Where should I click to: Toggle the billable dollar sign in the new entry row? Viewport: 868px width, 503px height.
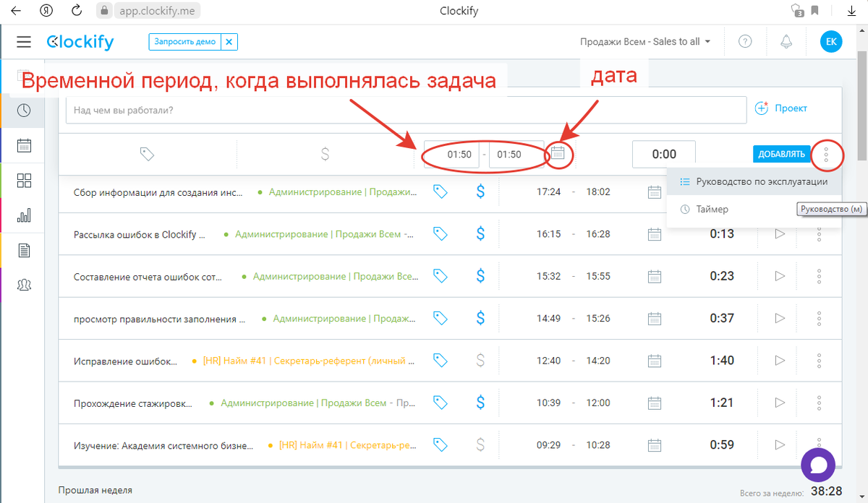325,154
